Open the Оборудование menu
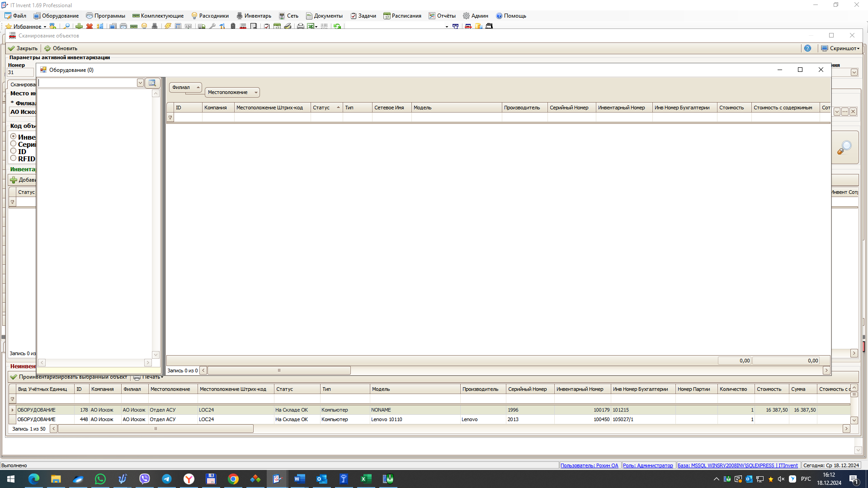The height and width of the screenshot is (488, 868). pos(56,16)
